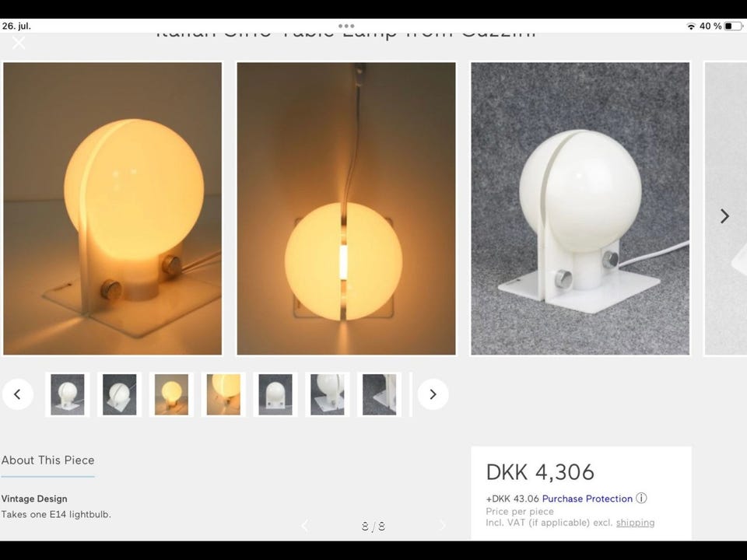Tap the battery indicator icon
Screen dimensions: 747x560
point(733,26)
